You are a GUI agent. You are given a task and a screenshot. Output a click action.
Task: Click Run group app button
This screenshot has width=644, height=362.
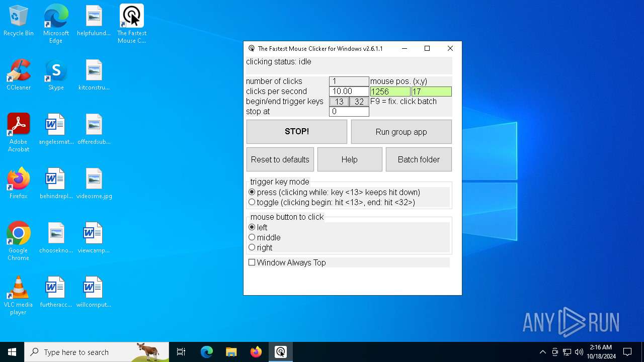click(401, 132)
